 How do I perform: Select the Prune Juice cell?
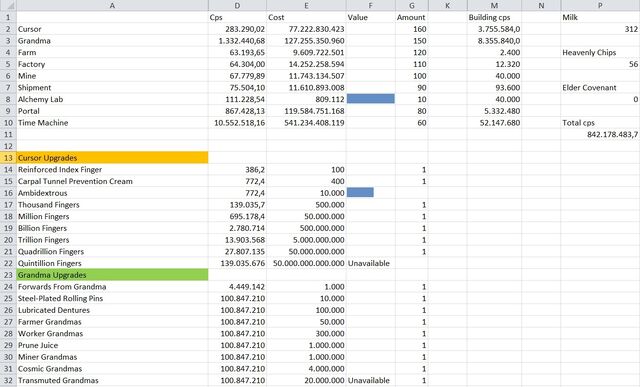[x=112, y=345]
